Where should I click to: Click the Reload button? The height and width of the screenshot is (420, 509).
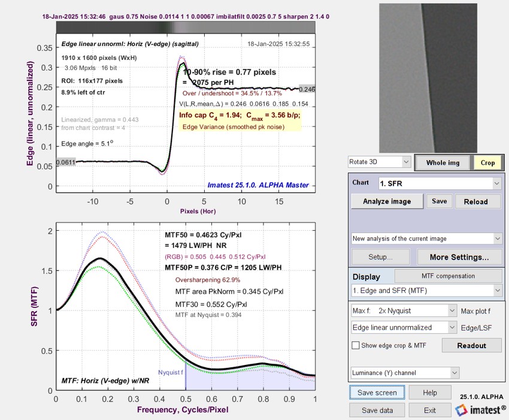pos(476,201)
